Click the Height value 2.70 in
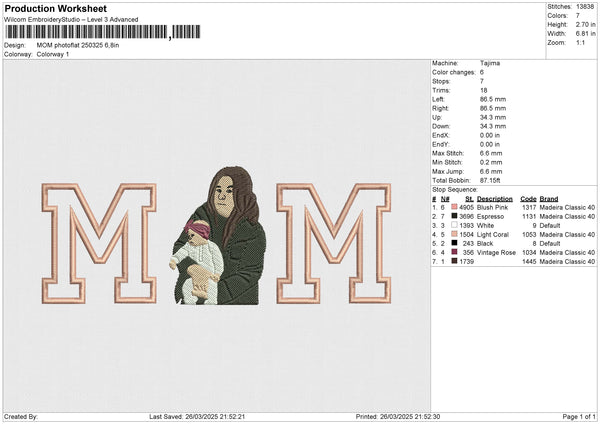 585,24
